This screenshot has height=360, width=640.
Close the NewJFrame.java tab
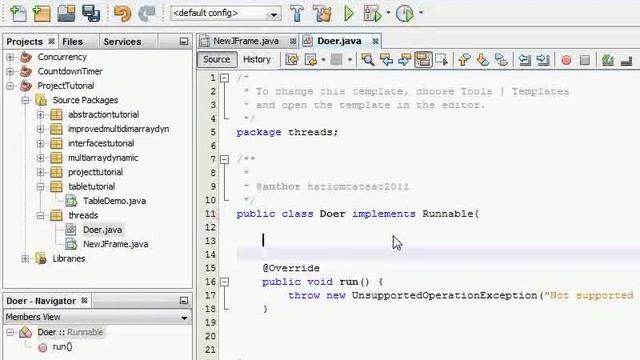[x=293, y=41]
